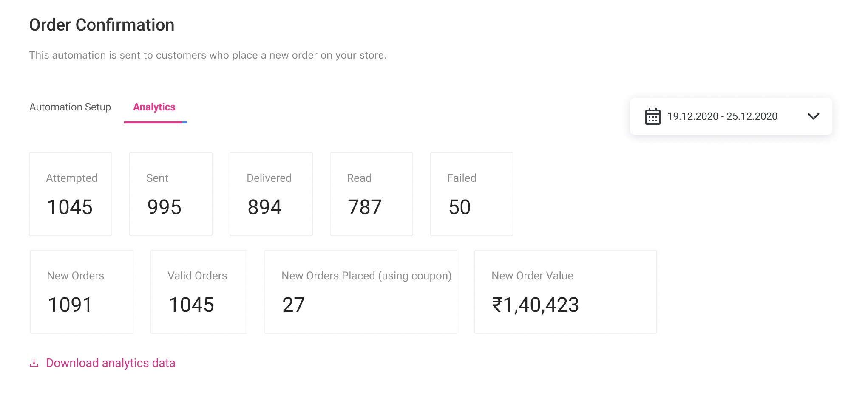Screen dimensions: 868x395
Task: Select the New Order Value card
Action: (565, 292)
